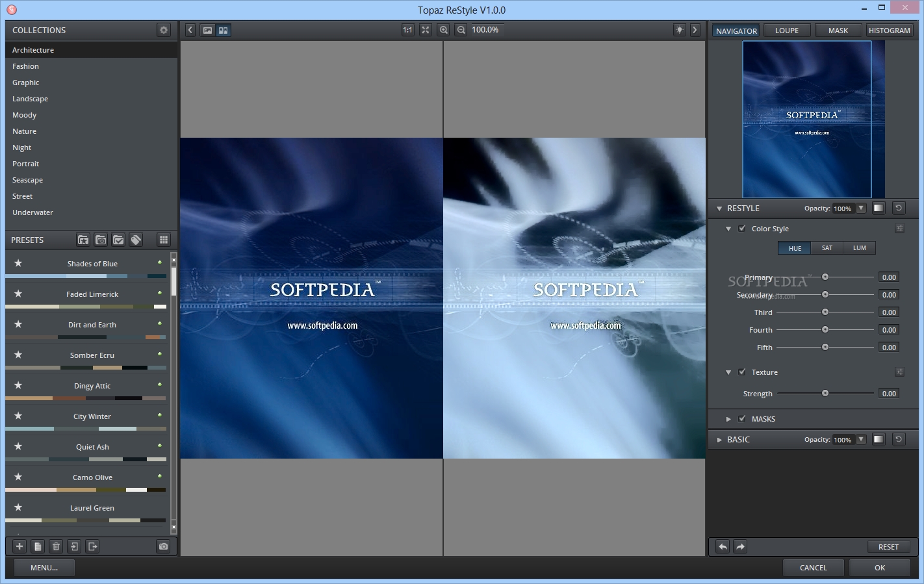Collapse the right panel with the arrow
924x584 pixels.
pyautogui.click(x=695, y=30)
